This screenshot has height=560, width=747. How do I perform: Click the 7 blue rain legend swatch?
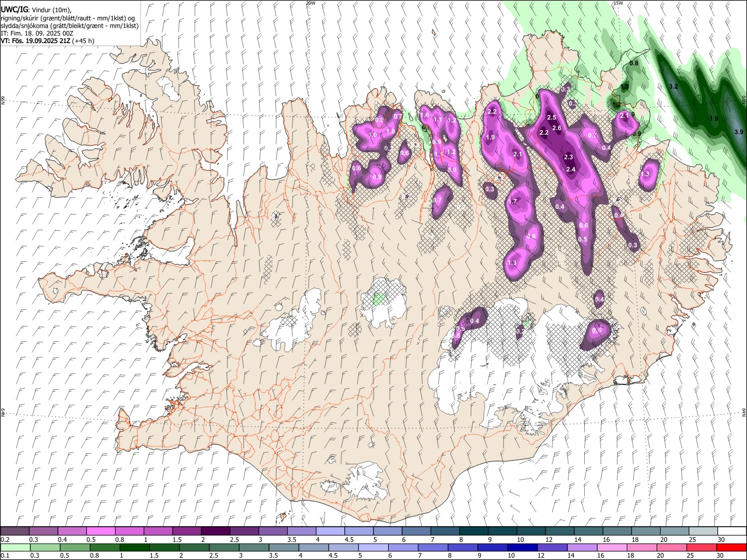(433, 548)
